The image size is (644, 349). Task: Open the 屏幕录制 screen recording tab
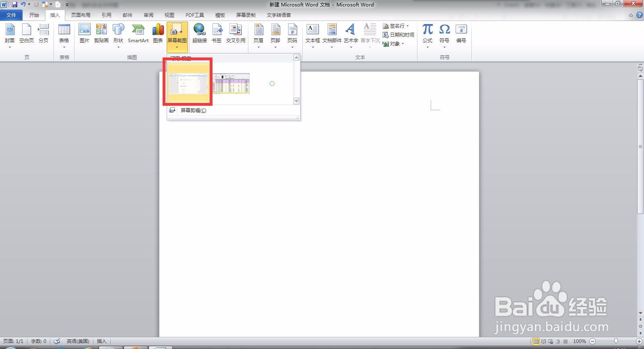246,15
